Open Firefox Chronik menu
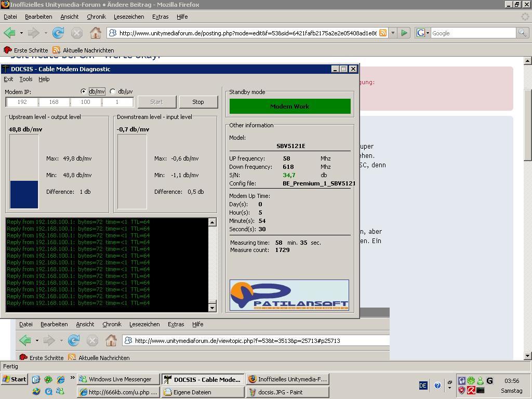 click(x=96, y=17)
